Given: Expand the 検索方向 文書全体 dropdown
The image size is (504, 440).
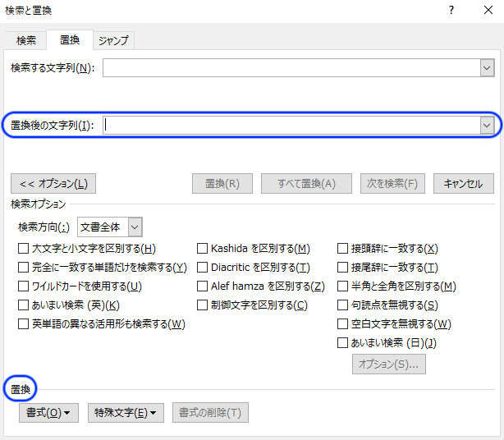Looking at the screenshot, I should click(x=135, y=227).
